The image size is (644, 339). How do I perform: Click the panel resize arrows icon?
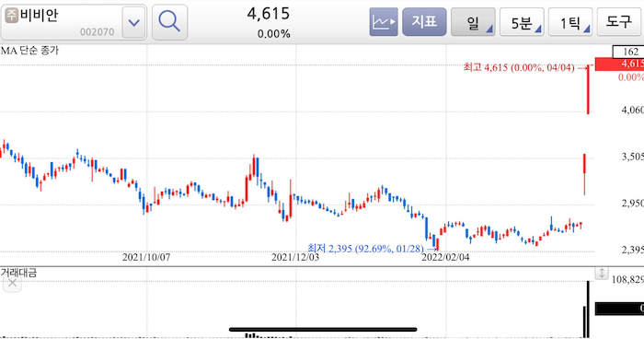[602, 273]
